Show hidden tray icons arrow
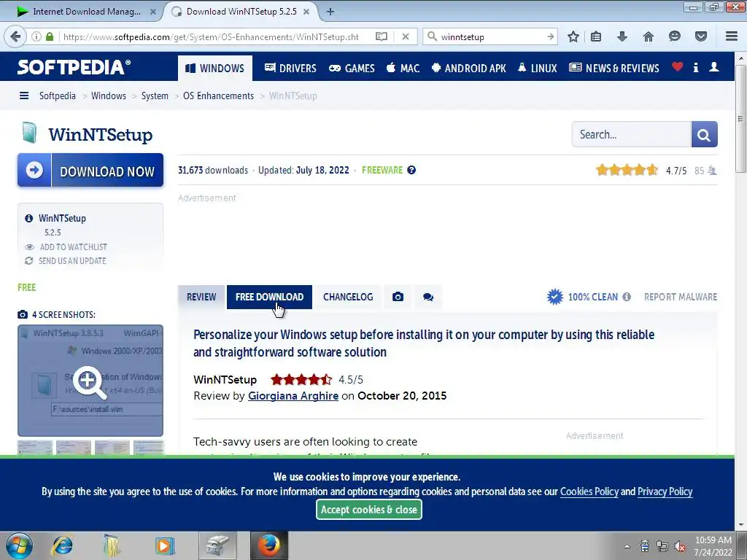 (627, 546)
